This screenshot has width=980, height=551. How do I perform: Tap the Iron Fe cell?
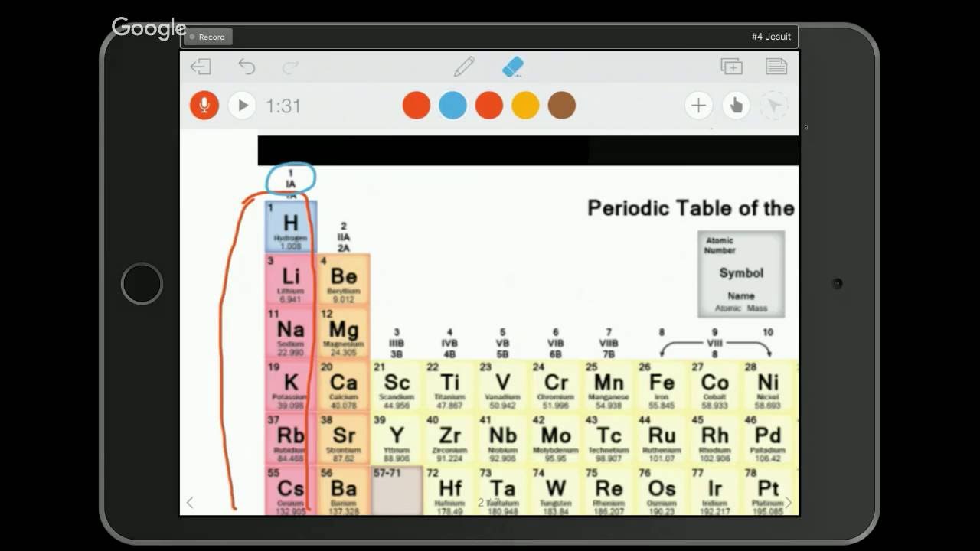click(x=661, y=386)
